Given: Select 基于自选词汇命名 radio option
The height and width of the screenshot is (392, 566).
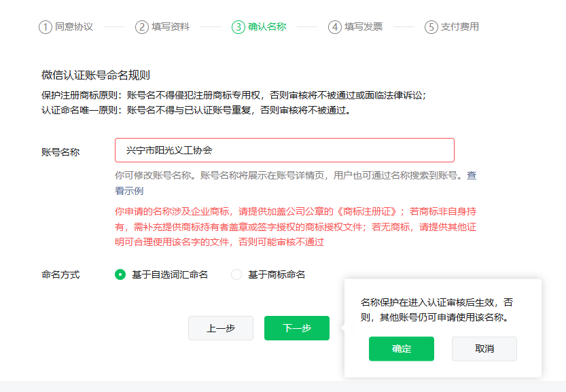Looking at the screenshot, I should tap(120, 274).
